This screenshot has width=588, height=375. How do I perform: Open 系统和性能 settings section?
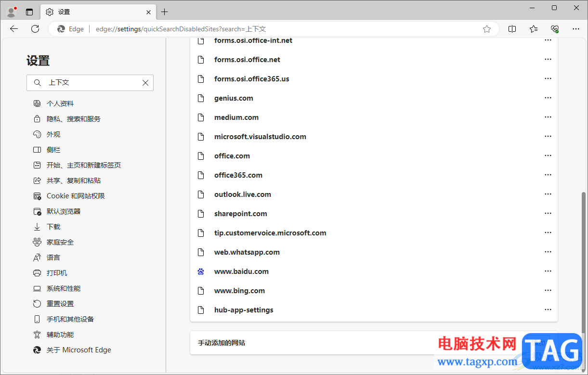[57, 288]
